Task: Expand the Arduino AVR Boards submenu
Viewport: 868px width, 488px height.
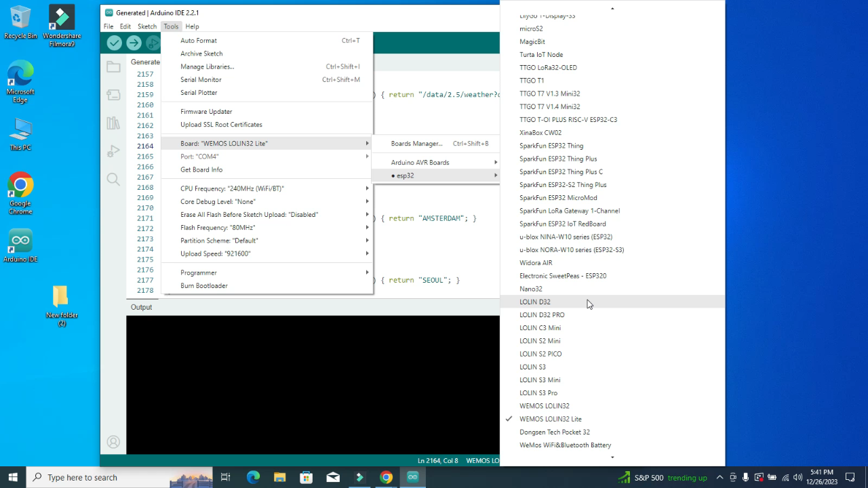Action: pyautogui.click(x=436, y=163)
